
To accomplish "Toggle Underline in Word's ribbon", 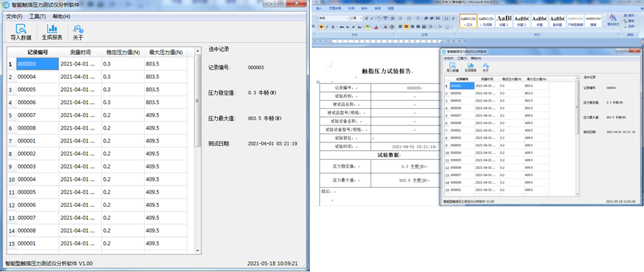I will 333,27.
